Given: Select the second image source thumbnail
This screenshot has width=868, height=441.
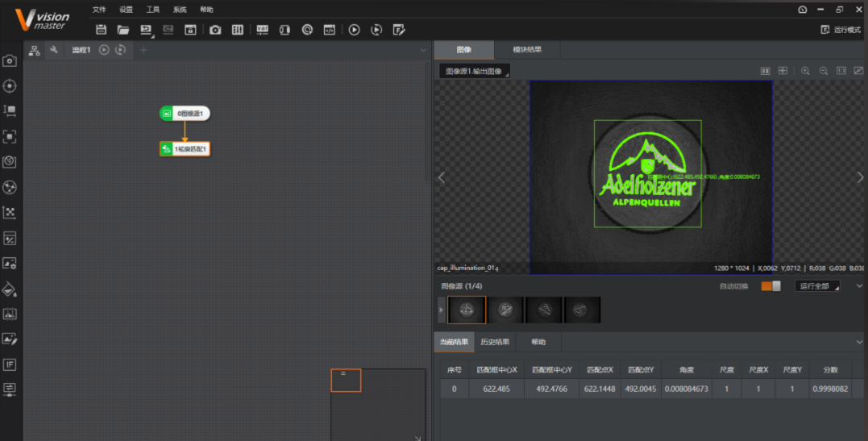Looking at the screenshot, I should [x=505, y=310].
